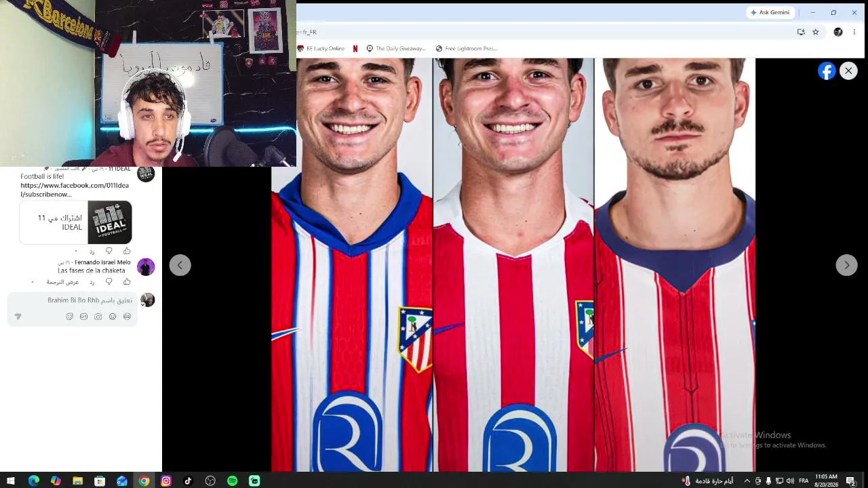Open the Windows Start menu
The height and width of the screenshot is (488, 868).
(11, 481)
